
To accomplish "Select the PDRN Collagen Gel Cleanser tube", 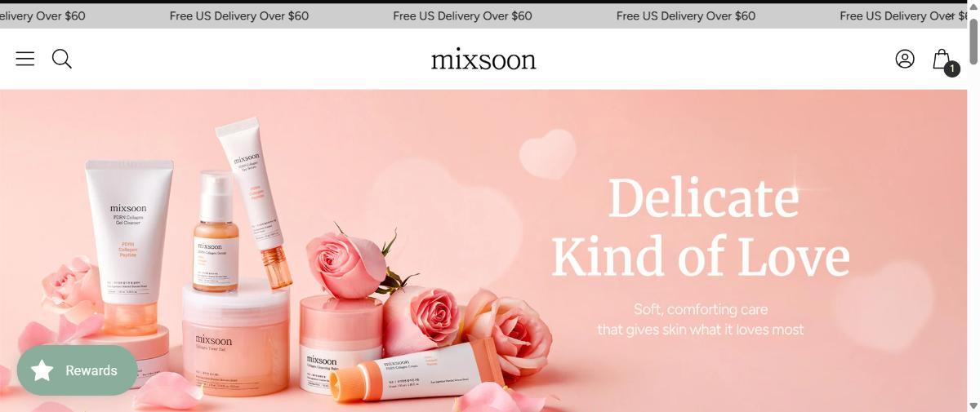I will tap(129, 246).
